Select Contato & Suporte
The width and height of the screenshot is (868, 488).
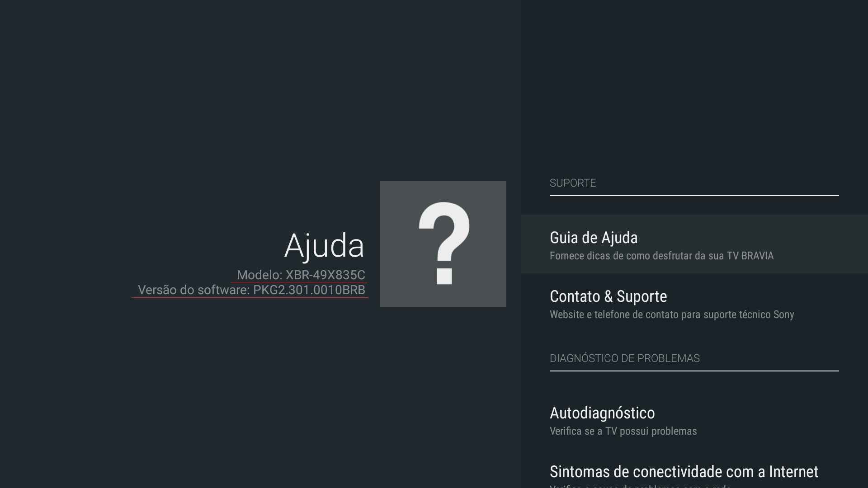[608, 296]
